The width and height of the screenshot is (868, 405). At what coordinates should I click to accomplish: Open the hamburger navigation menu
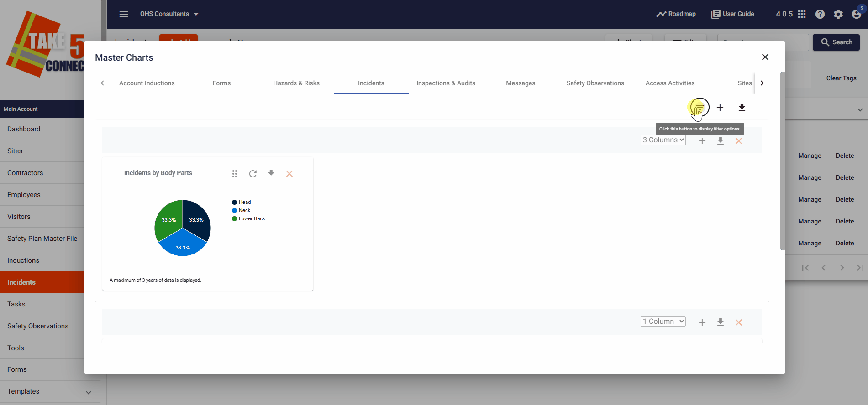click(124, 14)
